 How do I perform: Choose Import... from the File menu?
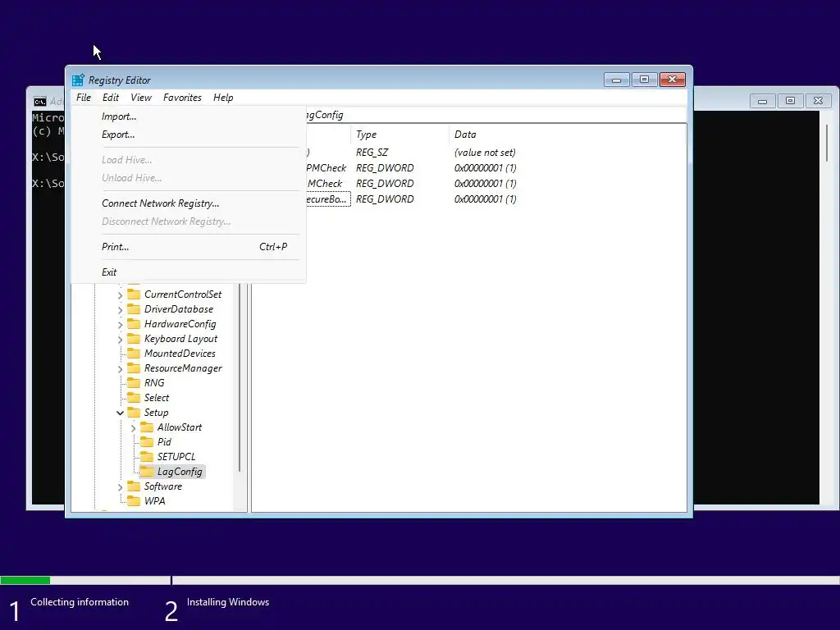pyautogui.click(x=189, y=116)
